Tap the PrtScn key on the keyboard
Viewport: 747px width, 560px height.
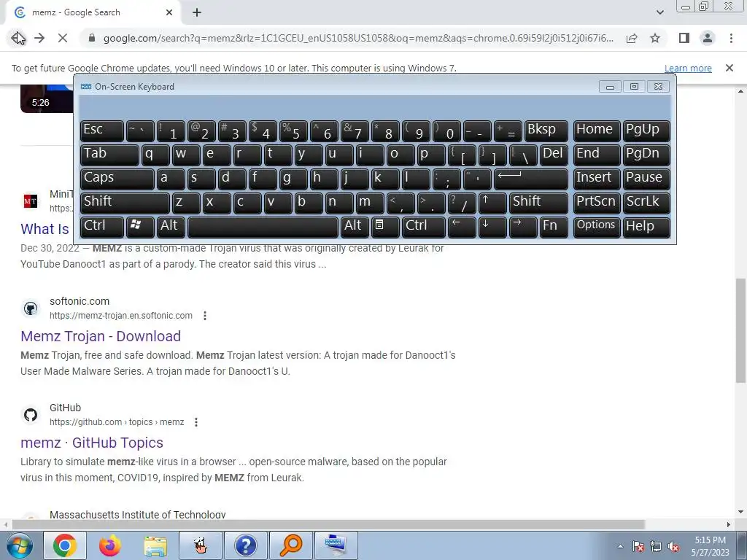[597, 203]
